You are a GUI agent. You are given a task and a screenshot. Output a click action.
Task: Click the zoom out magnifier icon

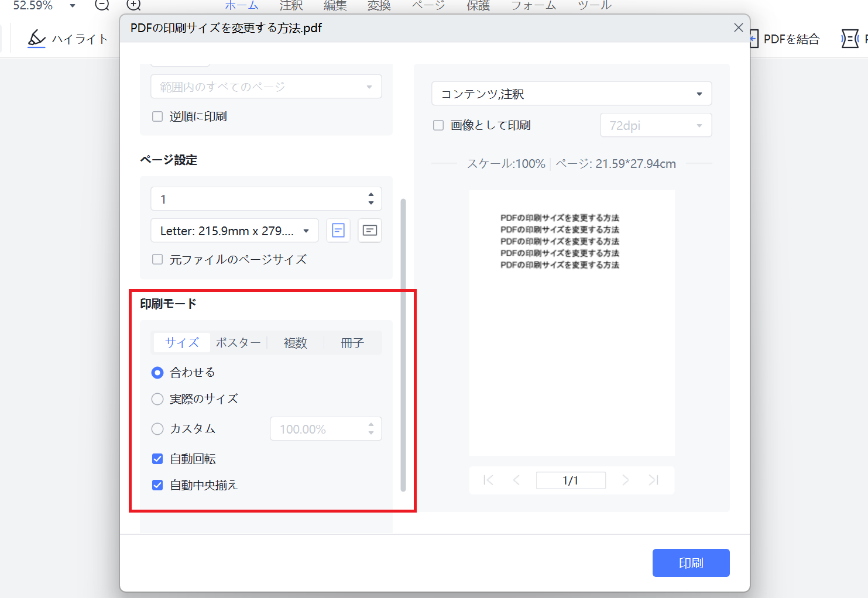click(x=101, y=5)
